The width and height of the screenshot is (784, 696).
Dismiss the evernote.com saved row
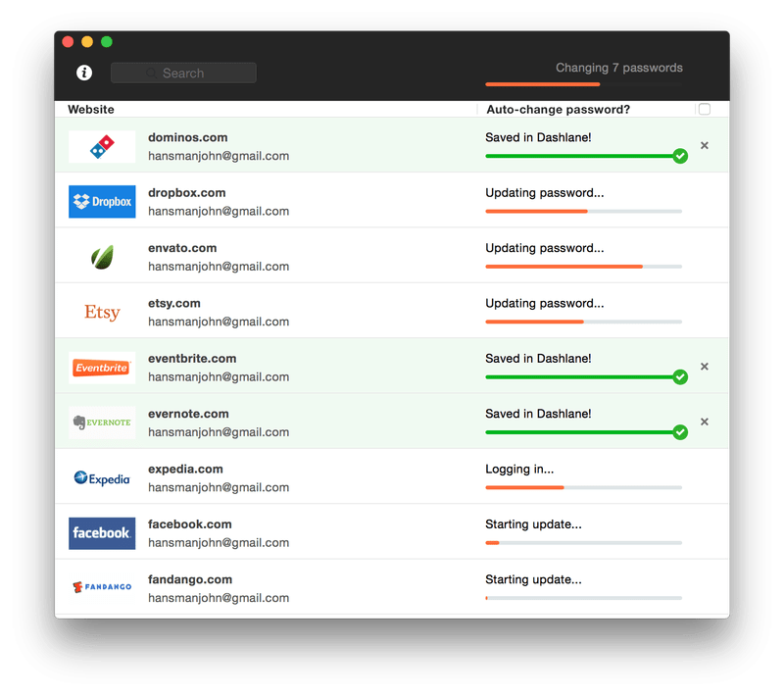[x=705, y=422]
